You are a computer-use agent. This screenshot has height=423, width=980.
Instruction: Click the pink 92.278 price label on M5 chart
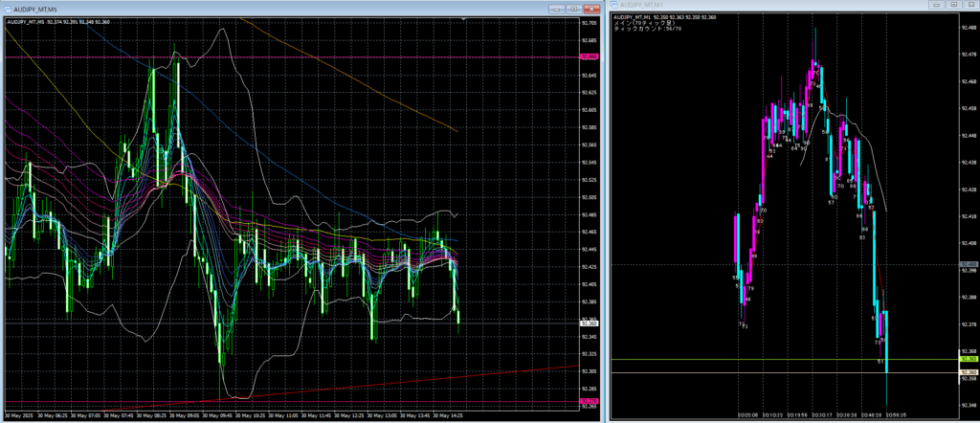[x=590, y=400]
